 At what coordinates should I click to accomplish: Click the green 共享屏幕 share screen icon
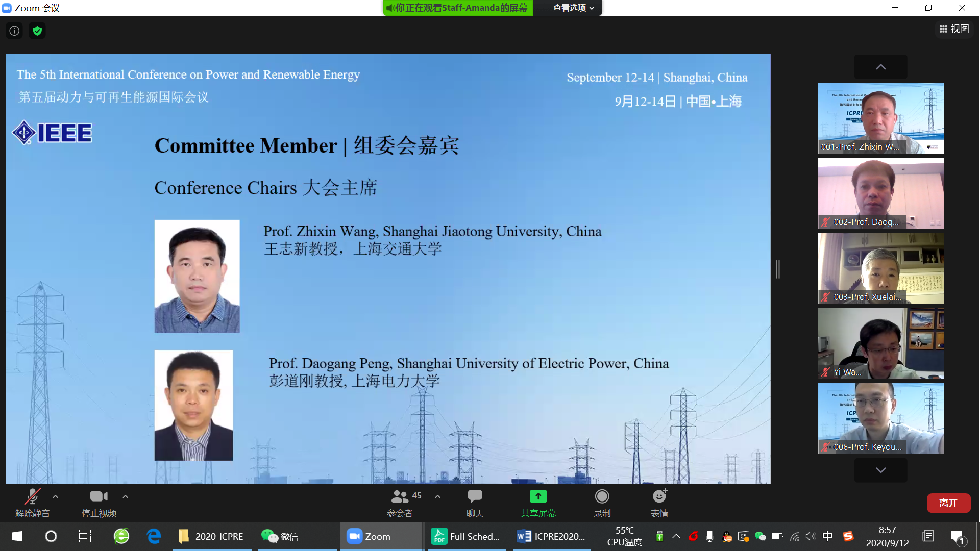coord(538,497)
